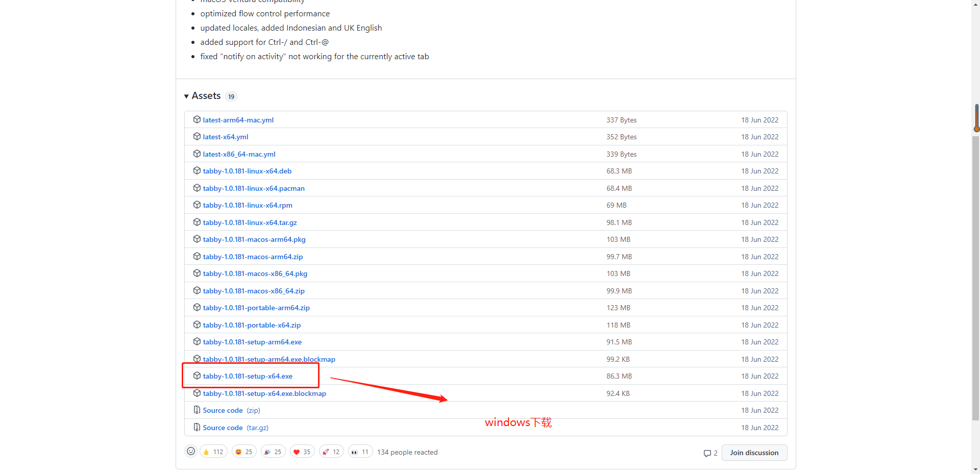This screenshot has height=474, width=980.
Task: Download tabby-1.0.181-setup-x64.exe Windows installer
Action: pos(248,376)
